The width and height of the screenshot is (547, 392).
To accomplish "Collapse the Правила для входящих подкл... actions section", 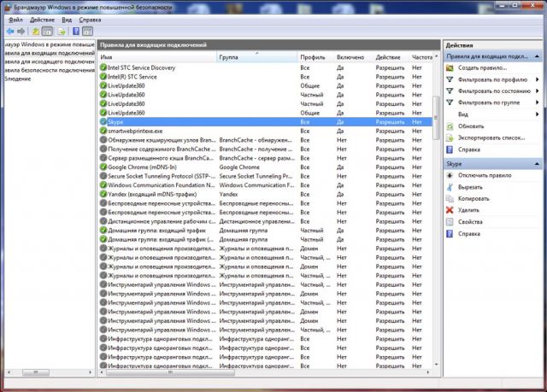I will tap(537, 56).
